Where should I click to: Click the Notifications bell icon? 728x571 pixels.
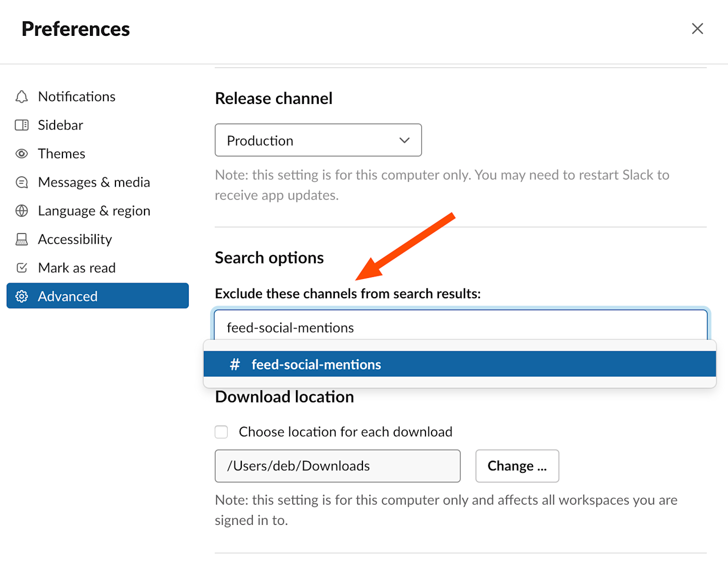pos(21,97)
